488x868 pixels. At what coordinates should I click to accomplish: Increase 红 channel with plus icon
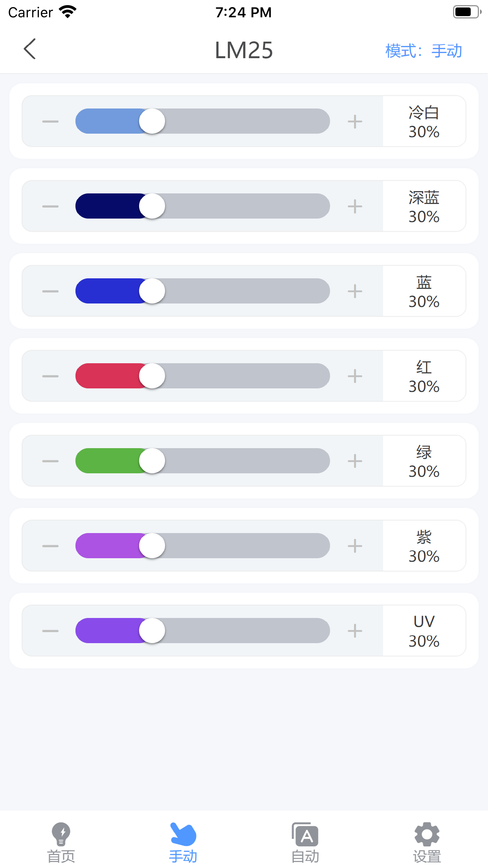coord(355,376)
